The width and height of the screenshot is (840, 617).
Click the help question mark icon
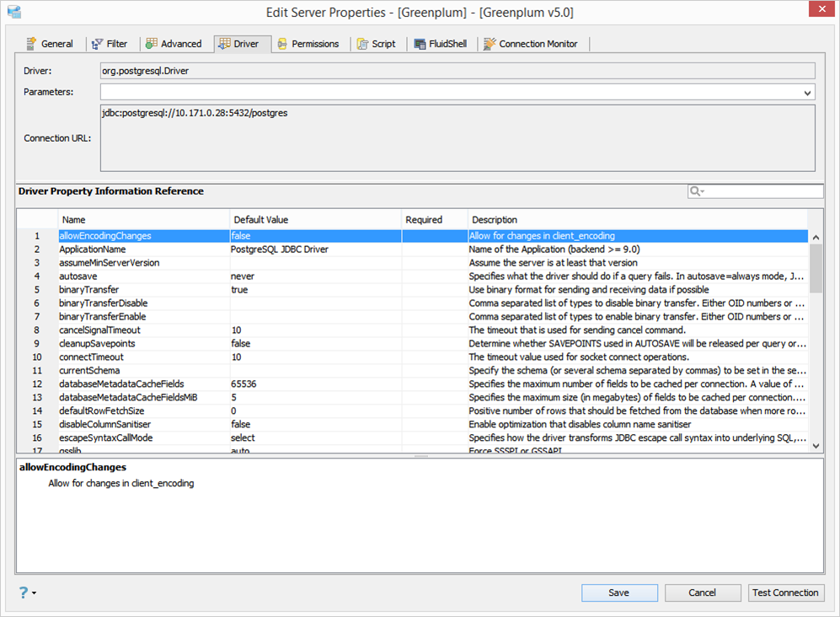(x=22, y=593)
